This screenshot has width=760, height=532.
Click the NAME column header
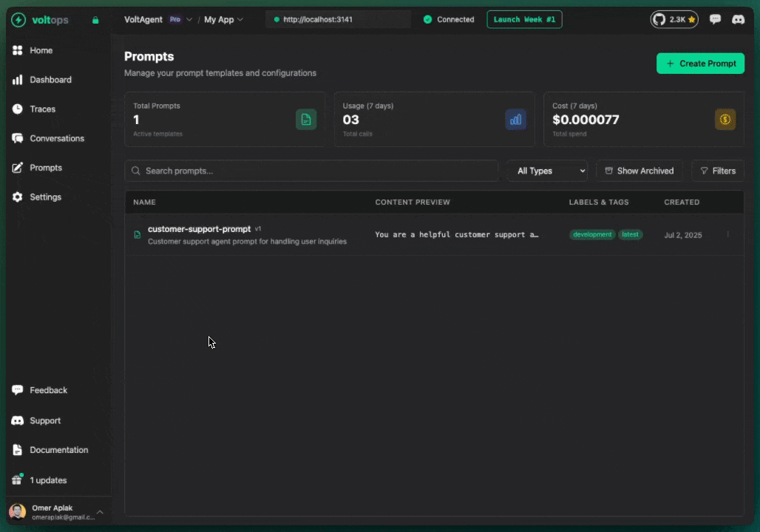coord(144,202)
